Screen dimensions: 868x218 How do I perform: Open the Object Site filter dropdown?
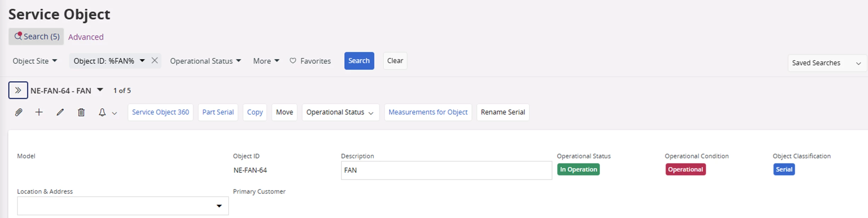[35, 61]
